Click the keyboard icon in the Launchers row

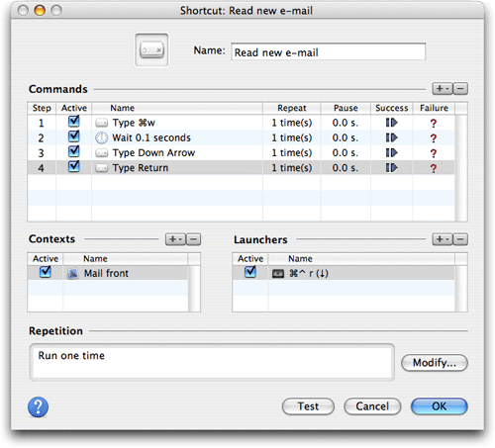coord(277,274)
